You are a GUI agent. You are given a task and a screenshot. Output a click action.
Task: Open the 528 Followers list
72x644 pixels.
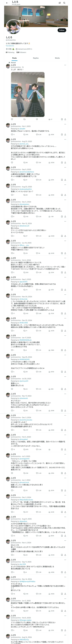(21, 52)
